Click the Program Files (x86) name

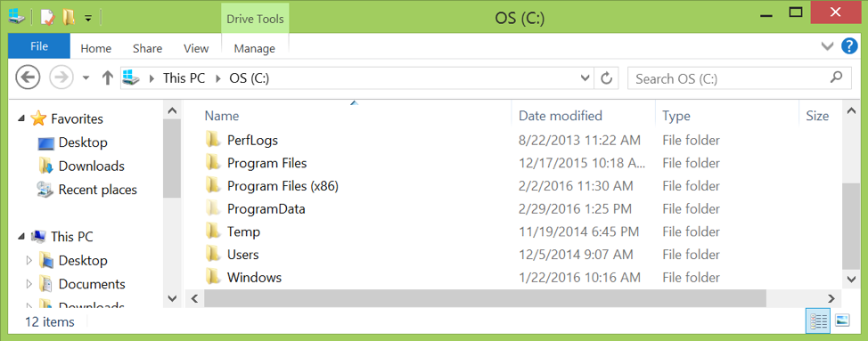283,186
